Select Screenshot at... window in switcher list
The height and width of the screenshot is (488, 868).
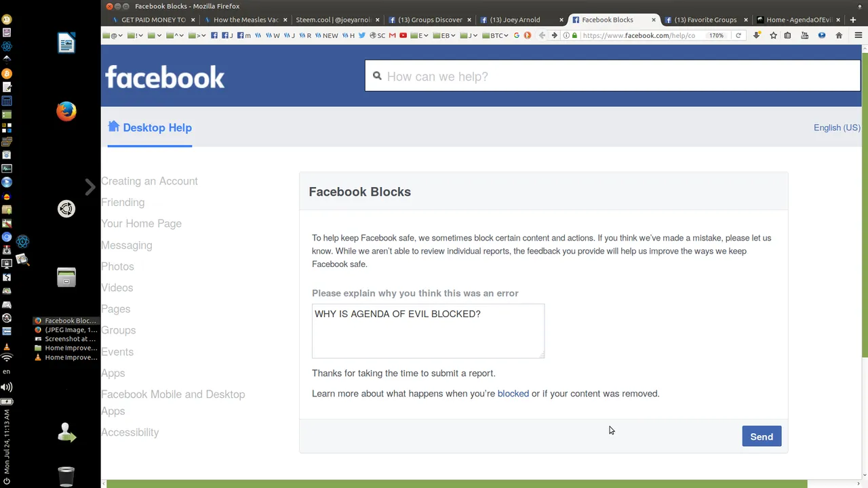coord(66,339)
